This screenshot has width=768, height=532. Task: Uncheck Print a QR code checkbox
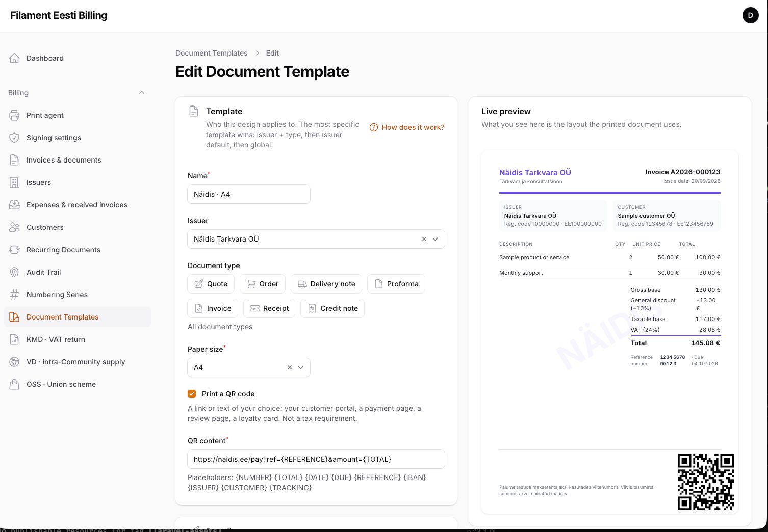192,394
